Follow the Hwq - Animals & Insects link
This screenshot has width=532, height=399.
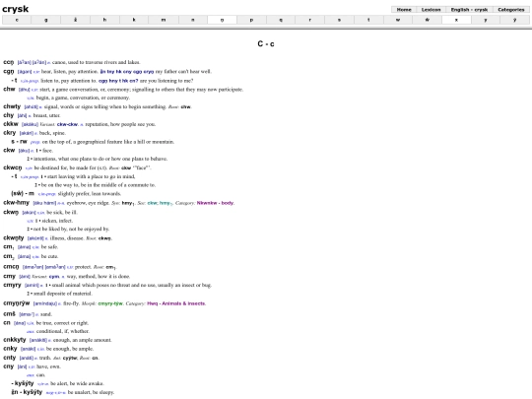pos(176,303)
